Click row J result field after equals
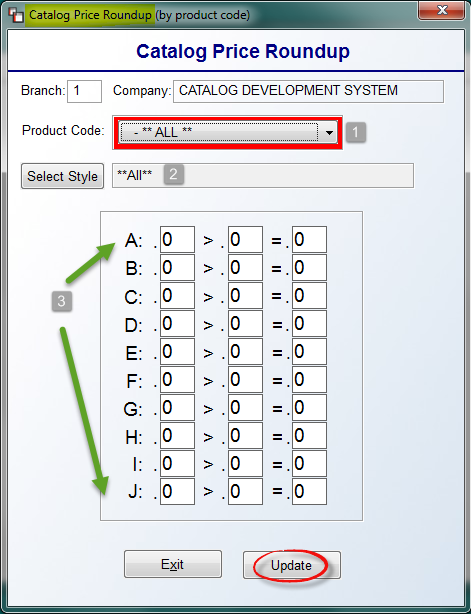This screenshot has width=471, height=614. coord(309,491)
